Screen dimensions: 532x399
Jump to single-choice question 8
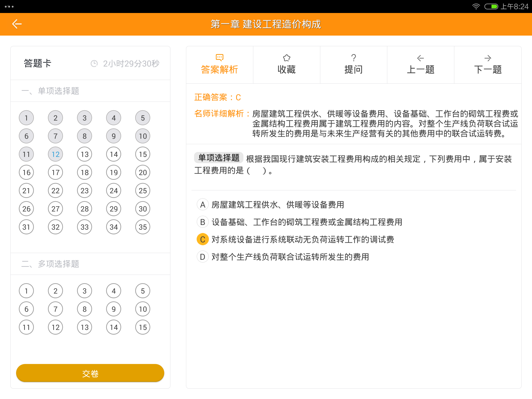click(84, 136)
